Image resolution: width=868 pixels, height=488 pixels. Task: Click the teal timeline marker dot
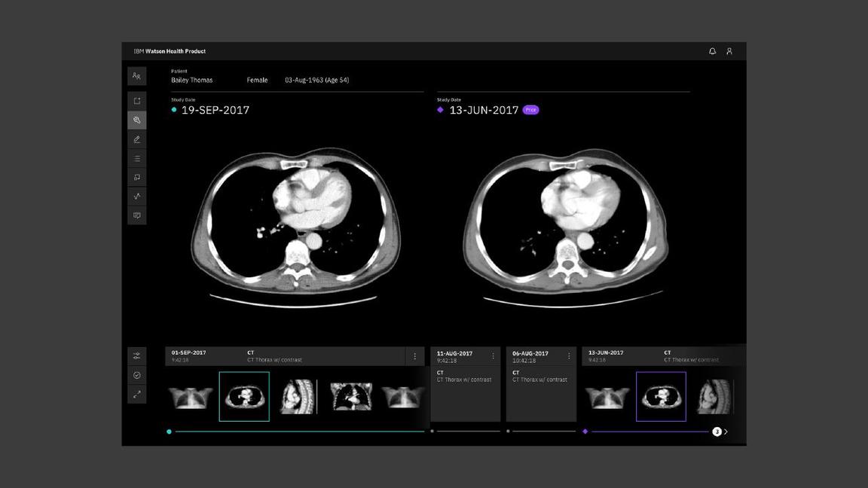click(x=168, y=430)
